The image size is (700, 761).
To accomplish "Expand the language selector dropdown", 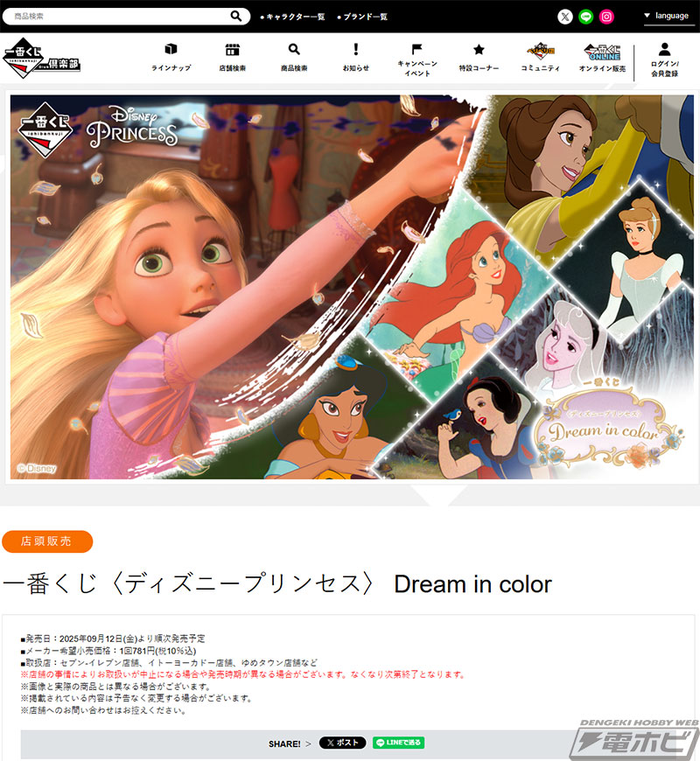I will click(x=669, y=15).
